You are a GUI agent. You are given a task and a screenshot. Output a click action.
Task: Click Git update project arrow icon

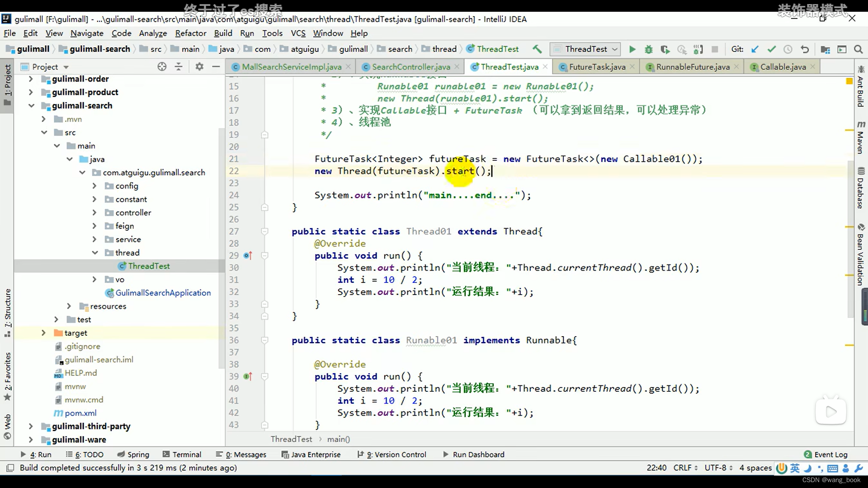pyautogui.click(x=755, y=49)
